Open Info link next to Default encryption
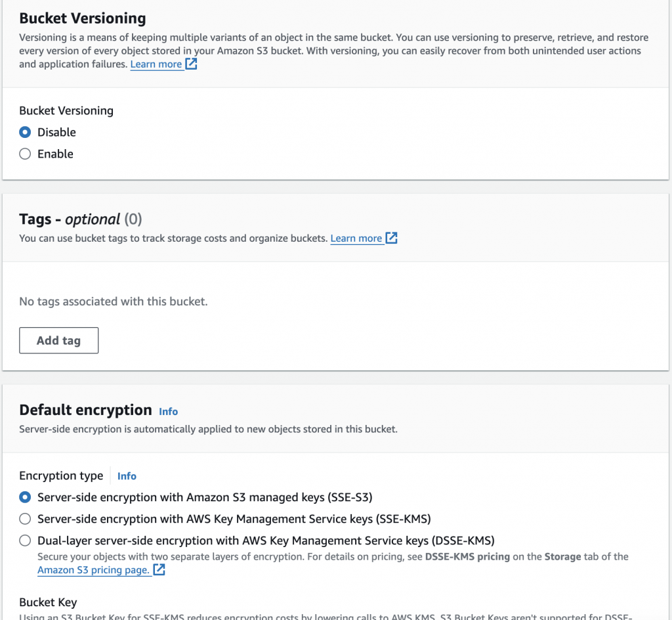Screen dimensions: 672x620 [x=168, y=411]
